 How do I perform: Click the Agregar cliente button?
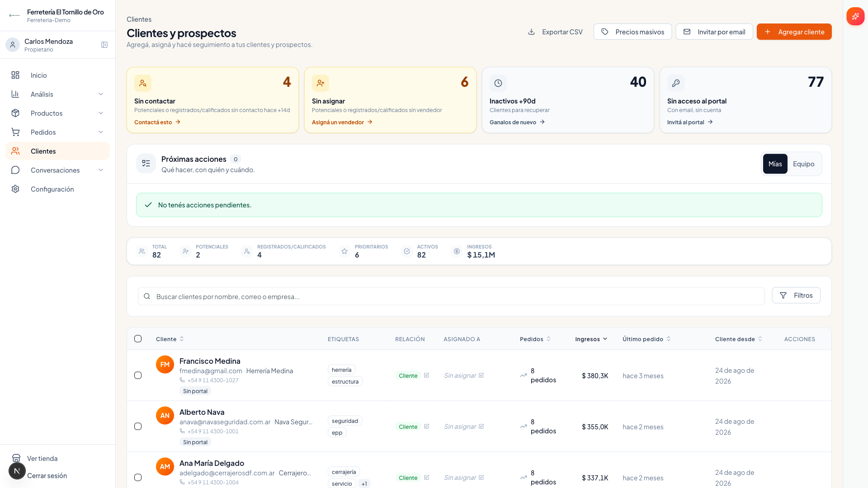pos(794,32)
